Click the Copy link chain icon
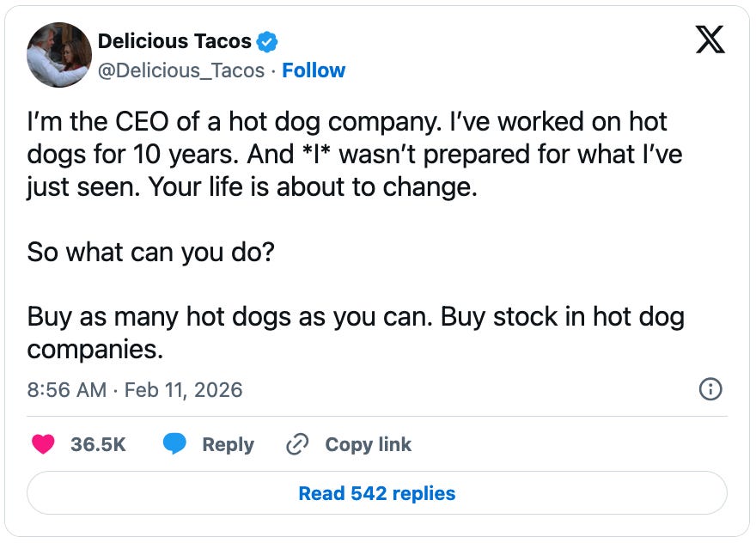 pyautogui.click(x=296, y=444)
